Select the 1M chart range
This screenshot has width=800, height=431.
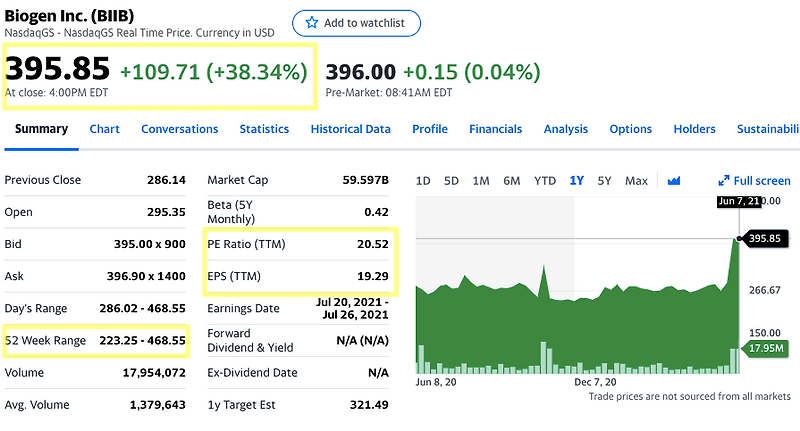click(481, 181)
